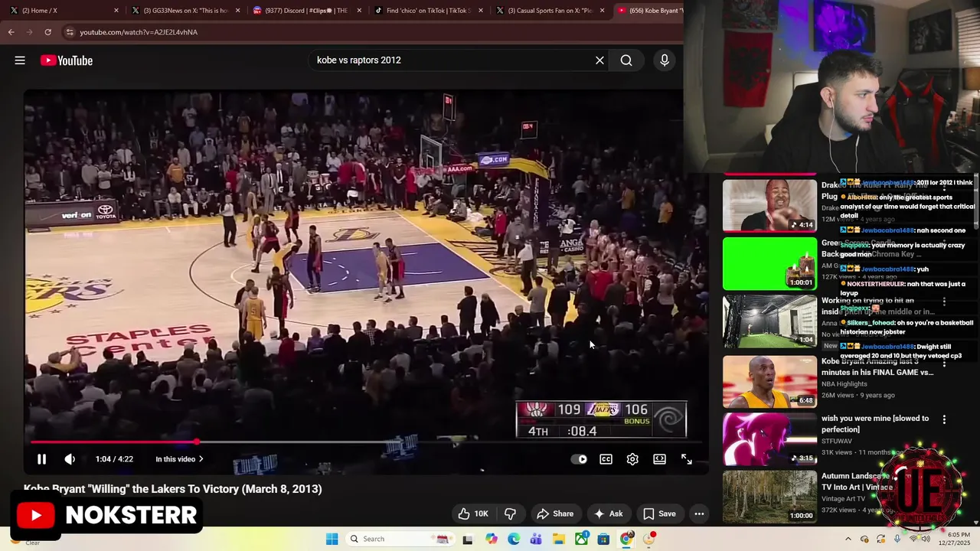Open the Windows Start menu
Image resolution: width=980 pixels, height=551 pixels.
[332, 539]
